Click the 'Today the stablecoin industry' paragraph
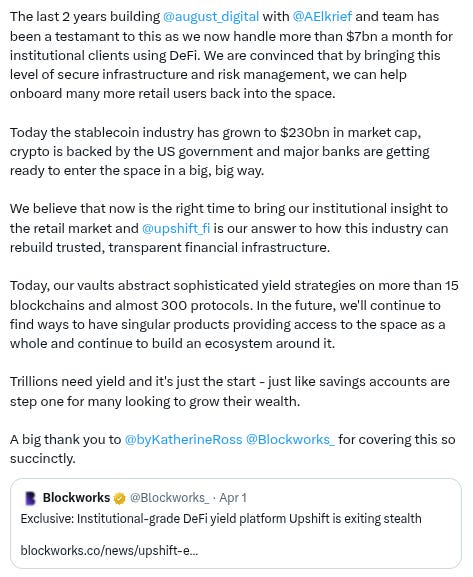Screen dimensions: 473x577 [x=220, y=151]
